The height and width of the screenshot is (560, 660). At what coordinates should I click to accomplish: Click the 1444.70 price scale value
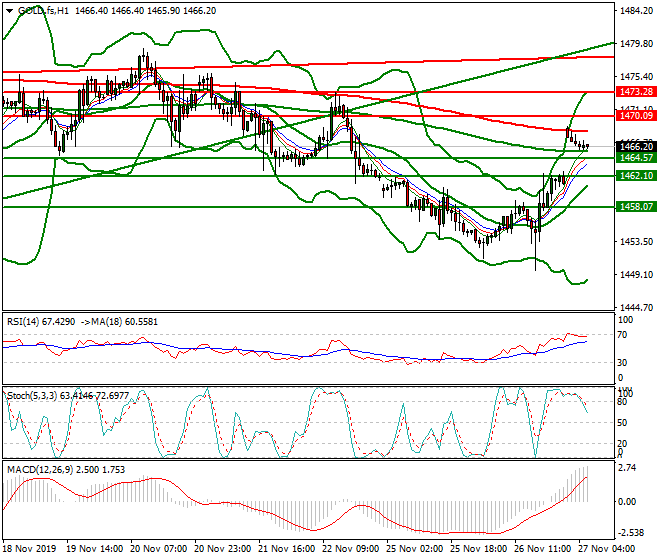click(636, 308)
